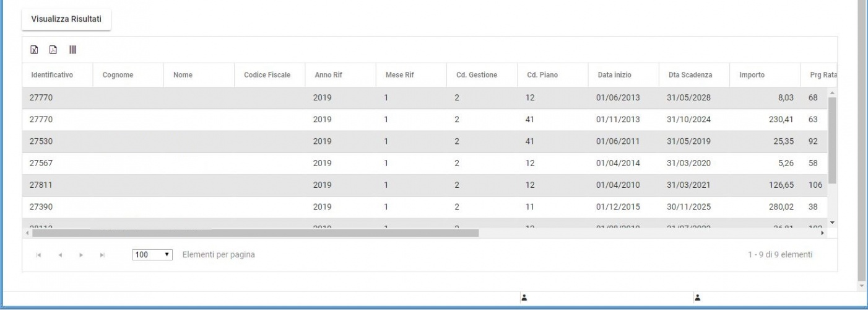Screen dimensions: 868x310
Task: Sort by Mese Rif column header
Action: [x=399, y=75]
